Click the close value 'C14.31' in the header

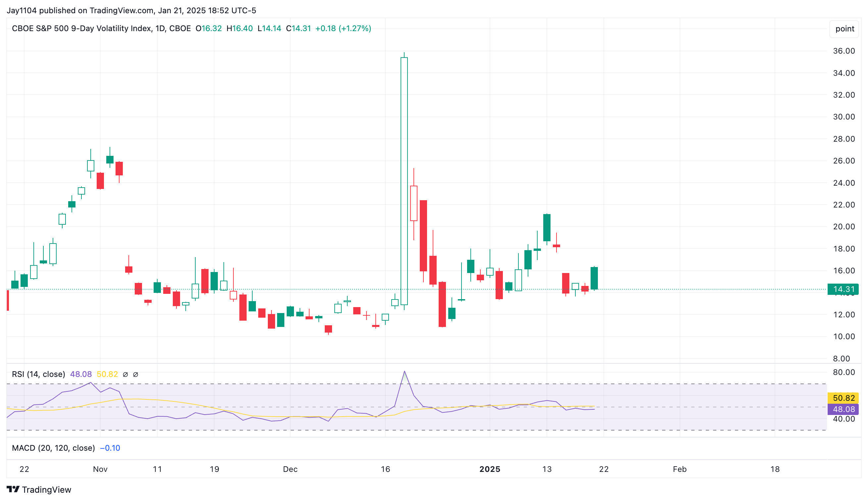[x=298, y=28]
